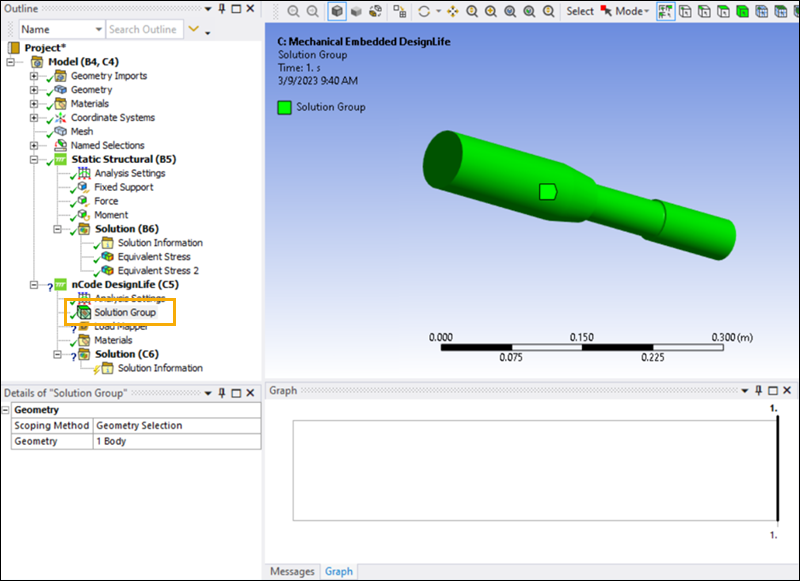
Task: Click the Mesh icon in outline
Action: 60,132
